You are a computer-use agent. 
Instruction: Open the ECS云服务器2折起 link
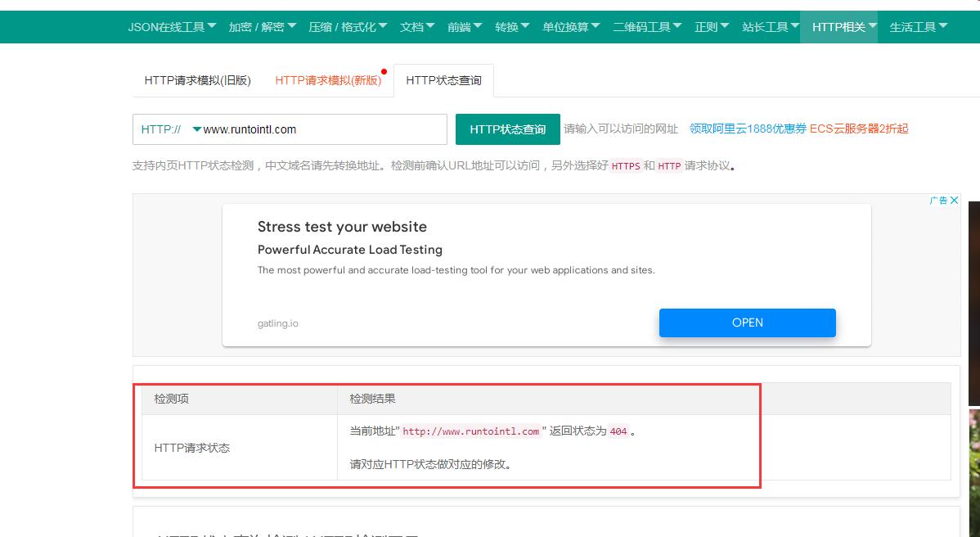(x=861, y=129)
